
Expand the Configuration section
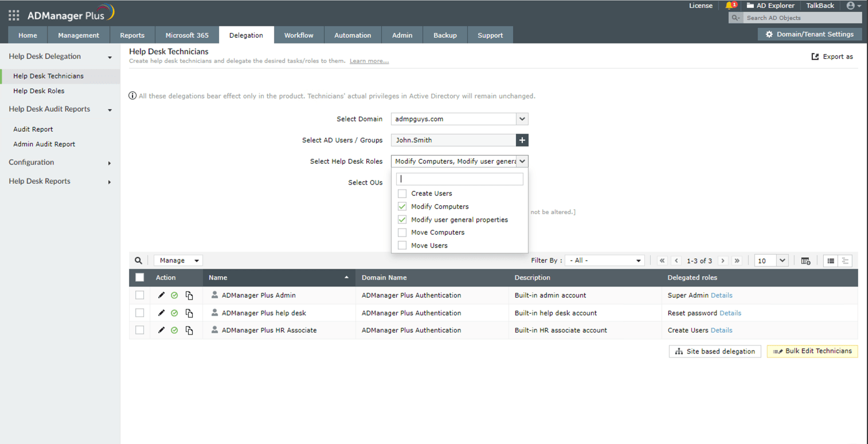(x=110, y=163)
